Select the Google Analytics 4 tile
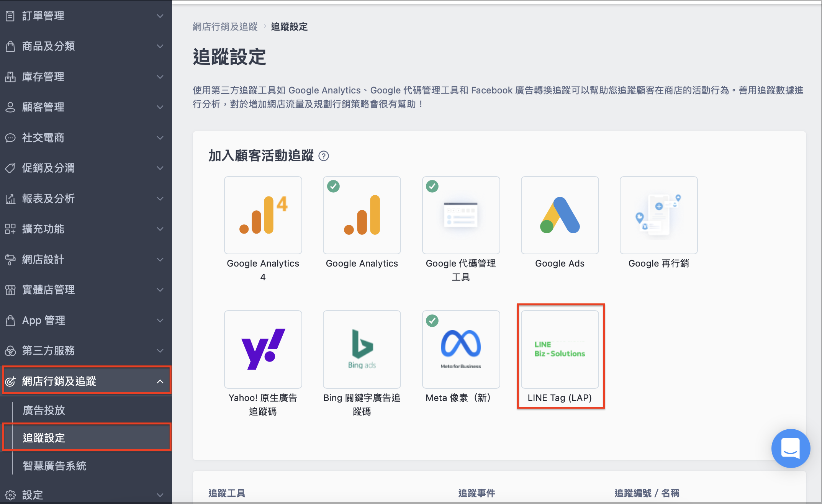 coord(263,215)
